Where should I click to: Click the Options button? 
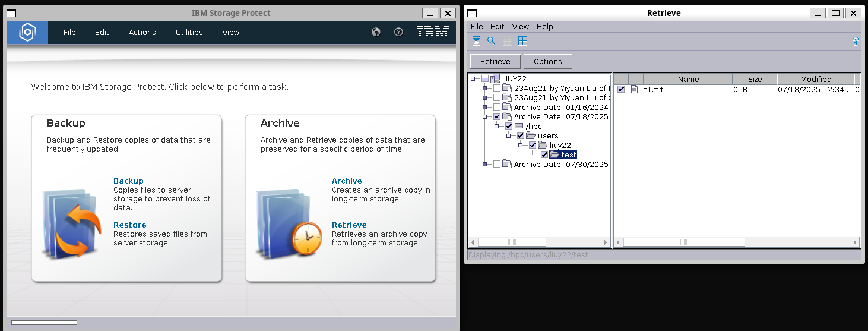coord(547,61)
